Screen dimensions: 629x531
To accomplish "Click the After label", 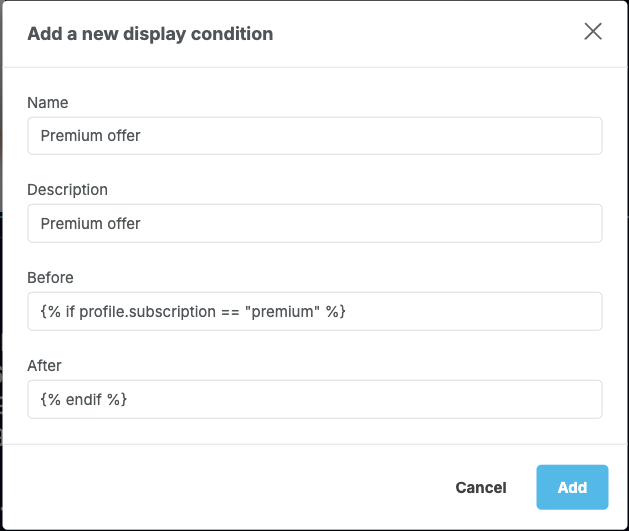I will click(x=45, y=365).
